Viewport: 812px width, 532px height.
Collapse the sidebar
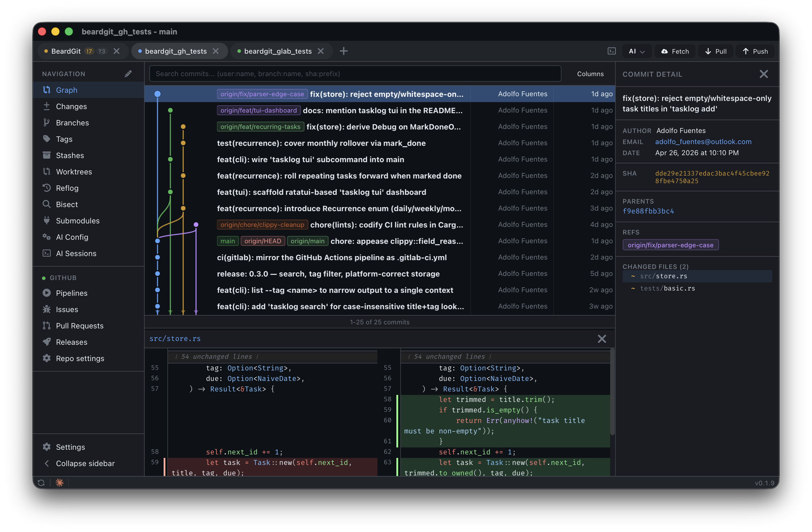pos(88,464)
